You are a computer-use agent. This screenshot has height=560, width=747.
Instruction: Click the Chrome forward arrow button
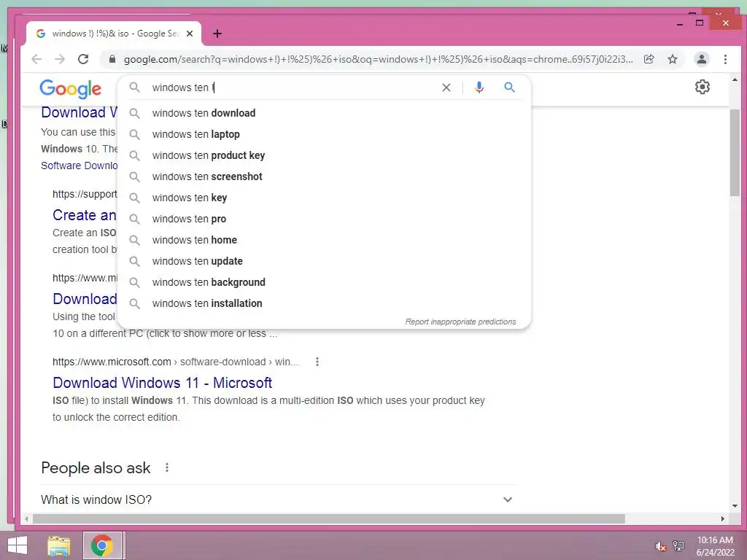click(60, 59)
